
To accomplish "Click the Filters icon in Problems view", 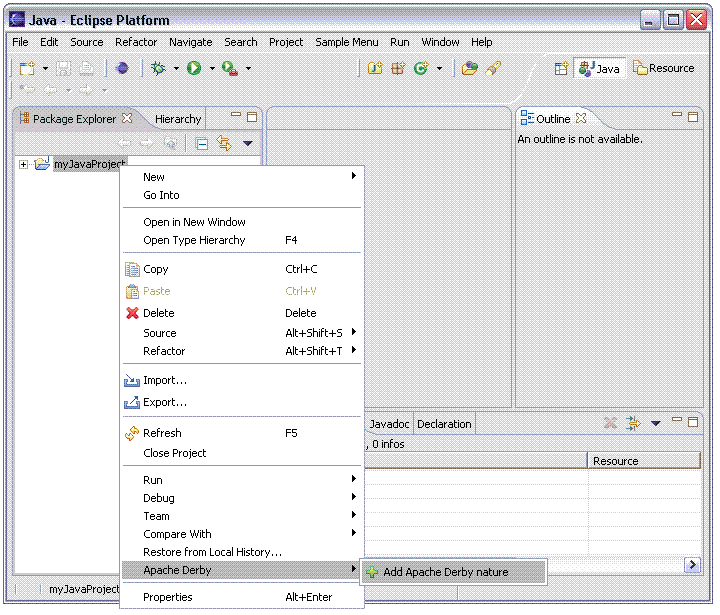I will [633, 424].
